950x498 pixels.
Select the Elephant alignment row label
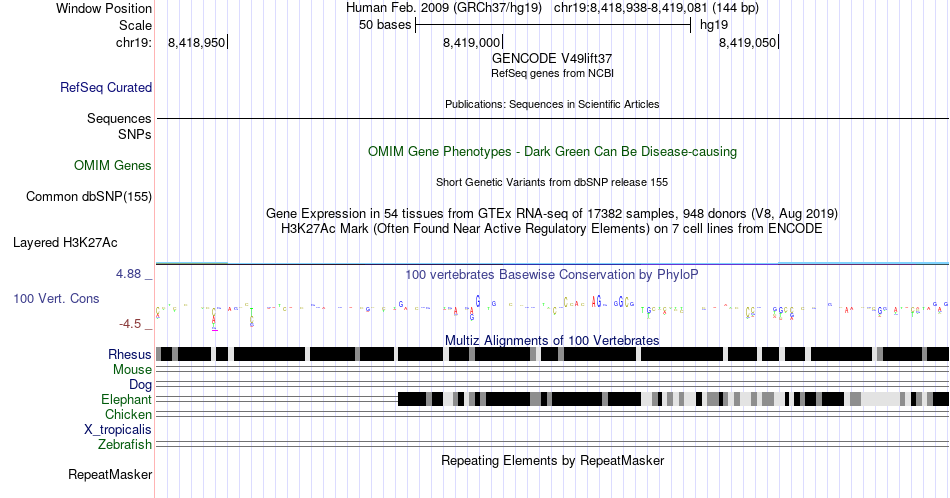click(x=126, y=399)
